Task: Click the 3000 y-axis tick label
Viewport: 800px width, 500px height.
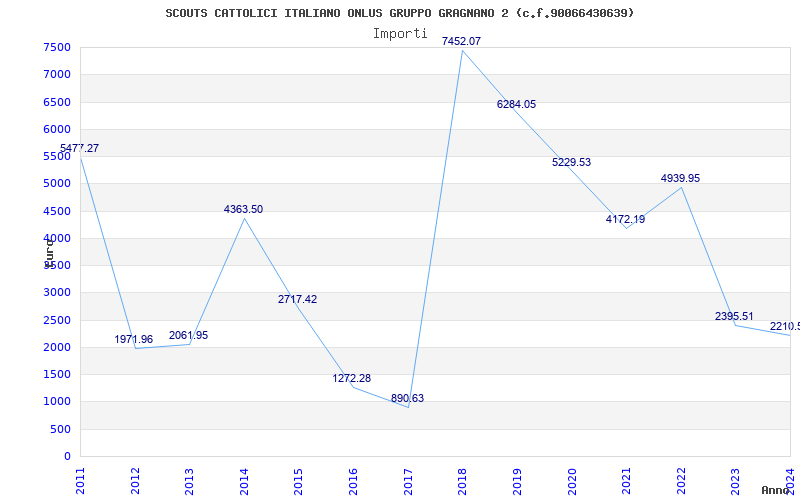Action: (x=57, y=293)
